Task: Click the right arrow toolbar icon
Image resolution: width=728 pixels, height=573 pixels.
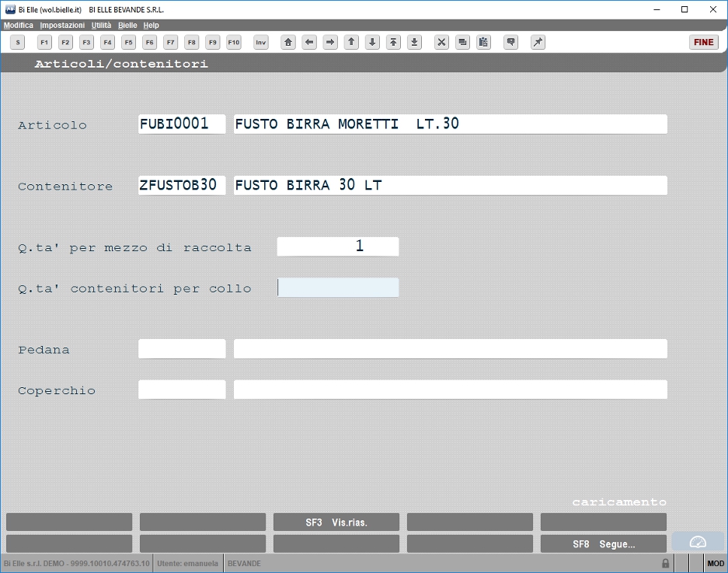Action: [x=330, y=42]
